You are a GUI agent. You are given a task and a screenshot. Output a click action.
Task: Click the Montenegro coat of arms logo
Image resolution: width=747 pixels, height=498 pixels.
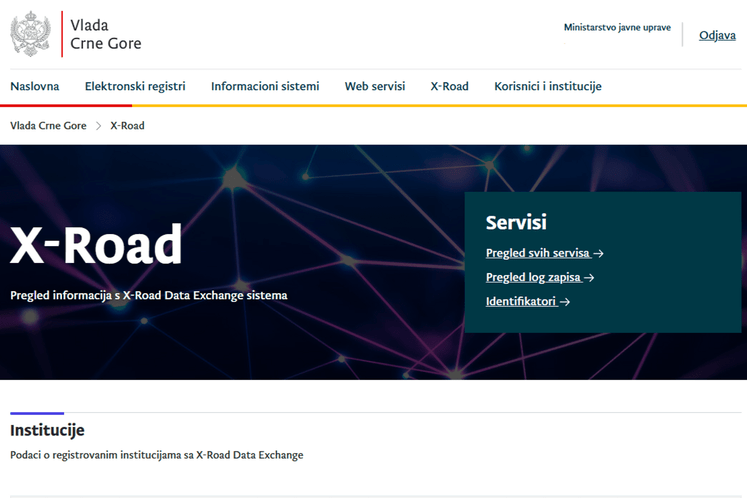tap(30, 34)
